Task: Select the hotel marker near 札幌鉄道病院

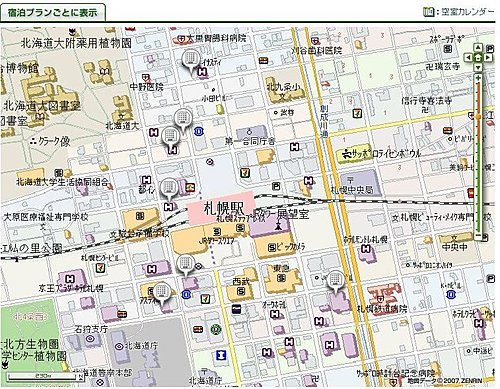Action: (336, 280)
